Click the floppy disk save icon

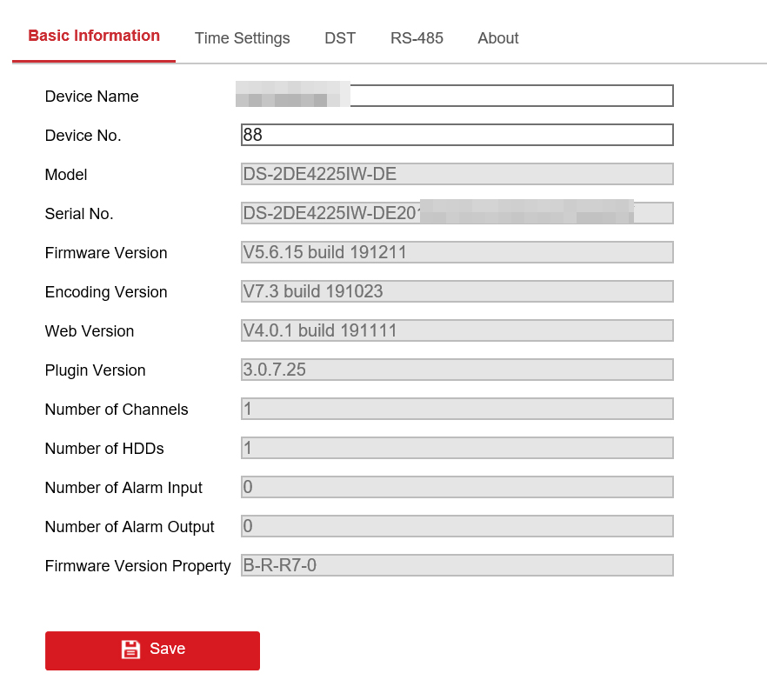click(x=130, y=650)
